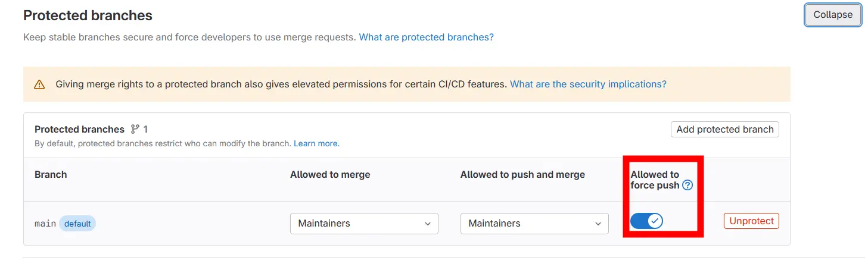Screen dimensions: 868x267
Task: Click the Add protected branch button
Action: [724, 130]
